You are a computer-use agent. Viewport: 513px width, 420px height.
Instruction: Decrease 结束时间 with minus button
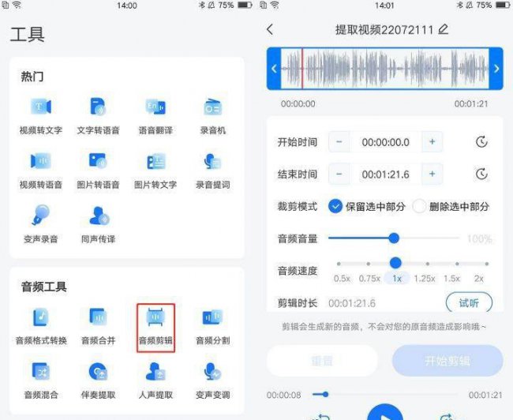(339, 174)
